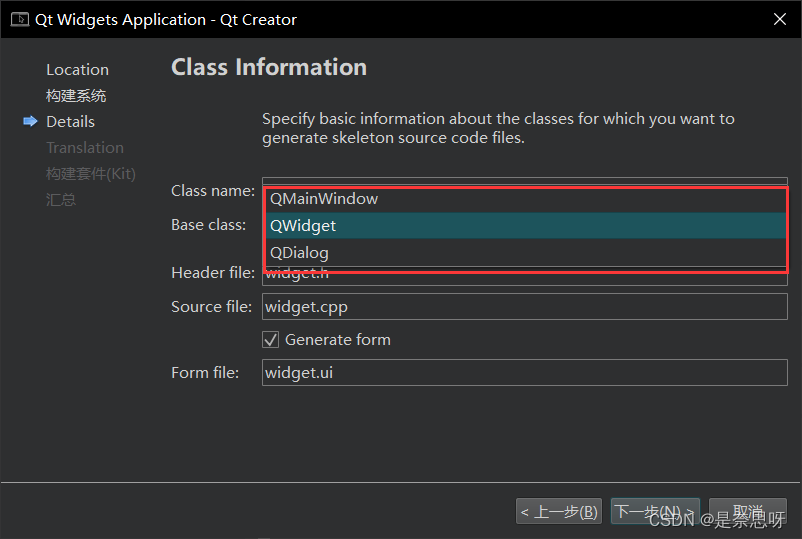Image resolution: width=802 pixels, height=539 pixels.
Task: Click the Class Information heading
Action: (269, 67)
